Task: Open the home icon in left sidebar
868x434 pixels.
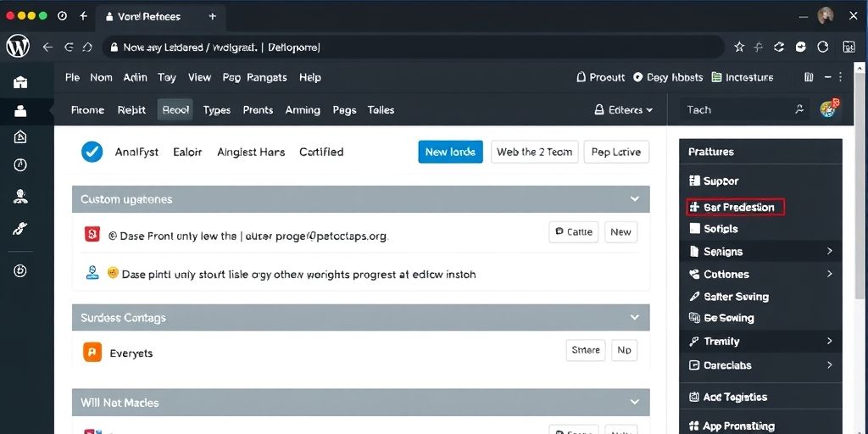Action: point(20,82)
